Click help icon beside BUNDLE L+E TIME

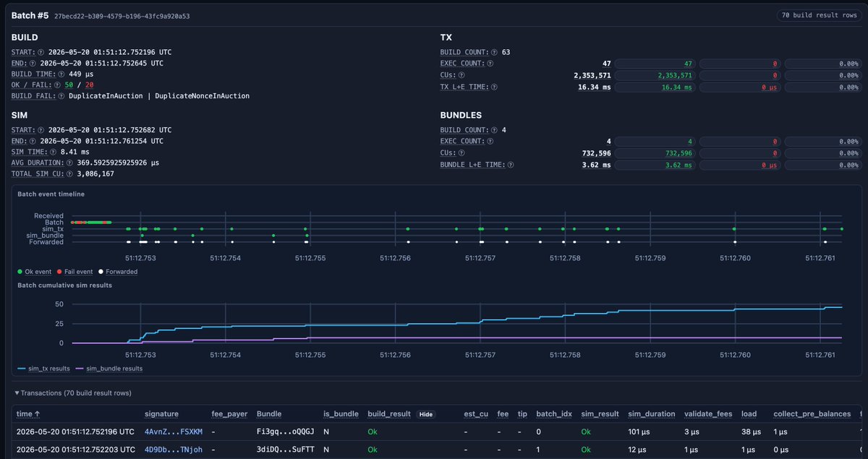(511, 165)
